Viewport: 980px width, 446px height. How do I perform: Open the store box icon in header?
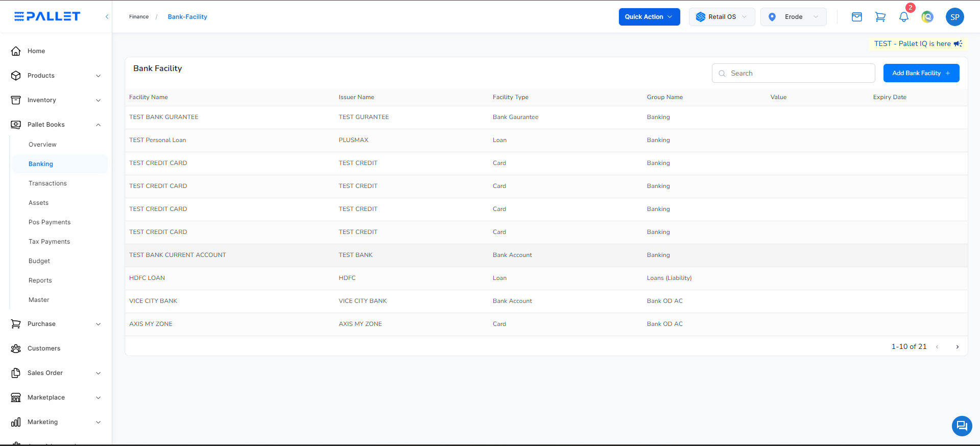pyautogui.click(x=856, y=17)
